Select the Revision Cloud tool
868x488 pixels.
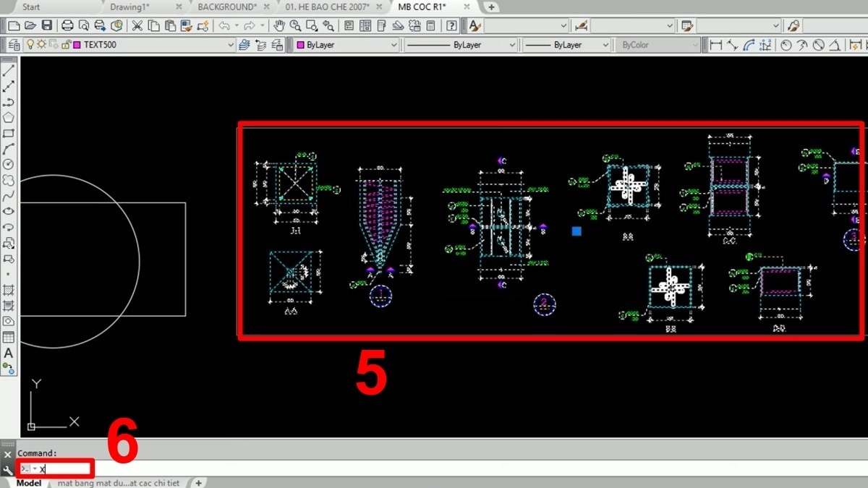click(9, 180)
